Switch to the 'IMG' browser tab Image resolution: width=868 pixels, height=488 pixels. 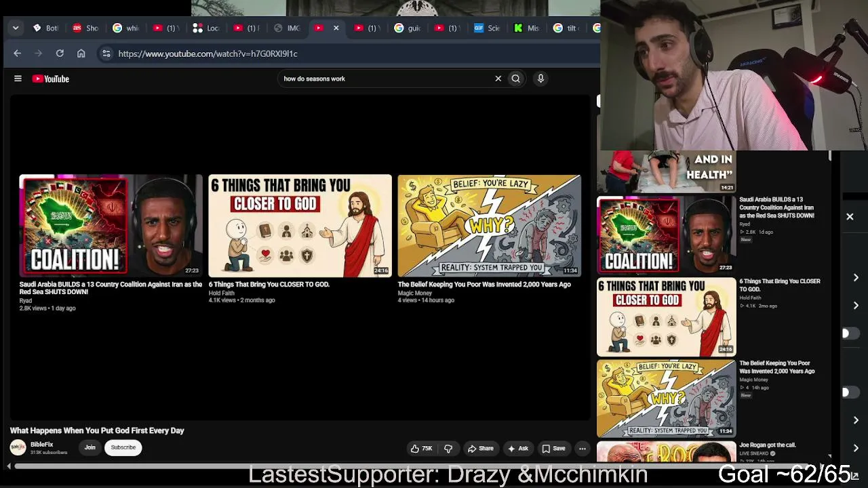[286, 28]
